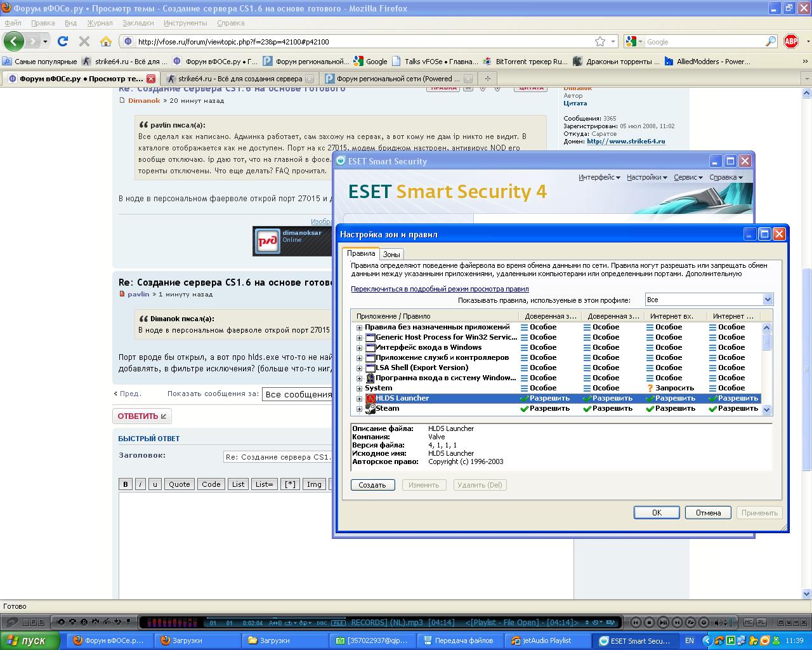The width and height of the screenshot is (812, 650).
Task: Click the Firefox URL address field
Action: tap(362, 42)
